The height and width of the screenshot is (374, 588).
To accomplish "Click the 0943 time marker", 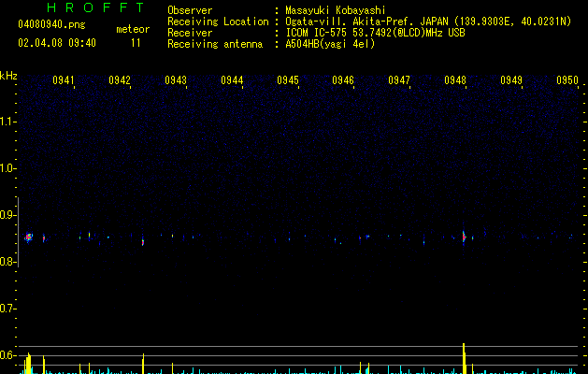I will coord(176,80).
